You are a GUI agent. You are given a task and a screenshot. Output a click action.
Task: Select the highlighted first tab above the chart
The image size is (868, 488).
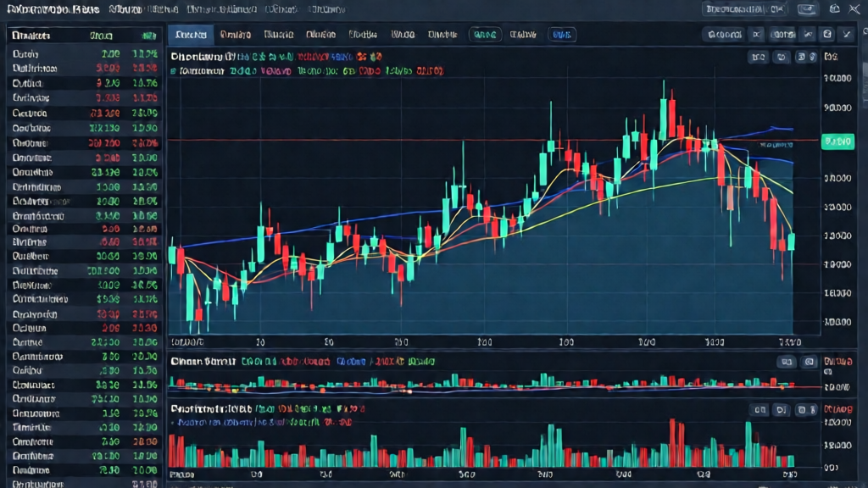pos(191,34)
